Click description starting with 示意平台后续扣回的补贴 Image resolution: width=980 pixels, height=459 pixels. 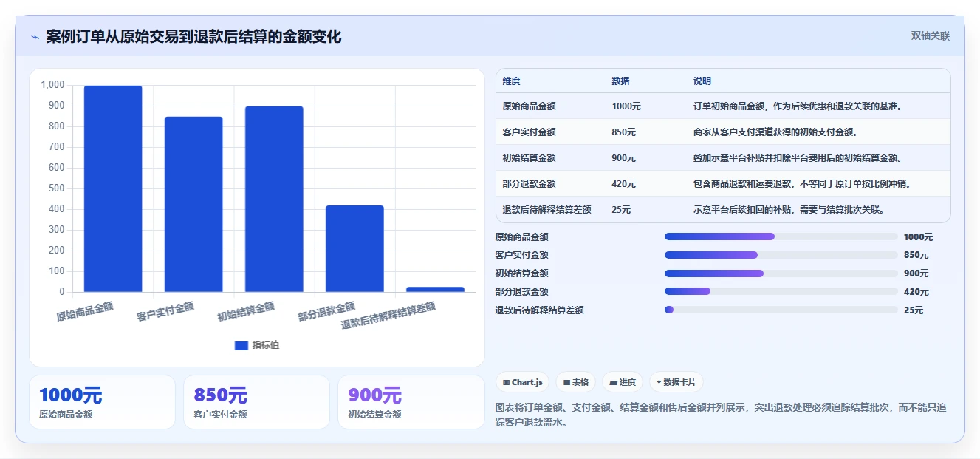coord(789,210)
